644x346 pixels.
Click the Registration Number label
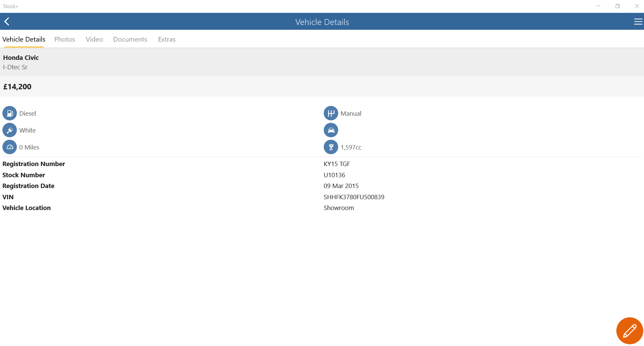pyautogui.click(x=34, y=164)
